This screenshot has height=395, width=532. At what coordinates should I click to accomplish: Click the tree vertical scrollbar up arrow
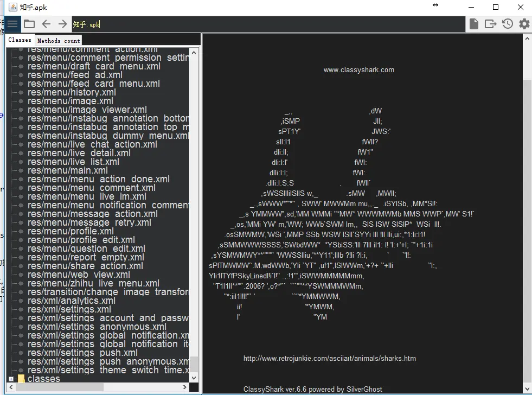pyautogui.click(x=194, y=53)
